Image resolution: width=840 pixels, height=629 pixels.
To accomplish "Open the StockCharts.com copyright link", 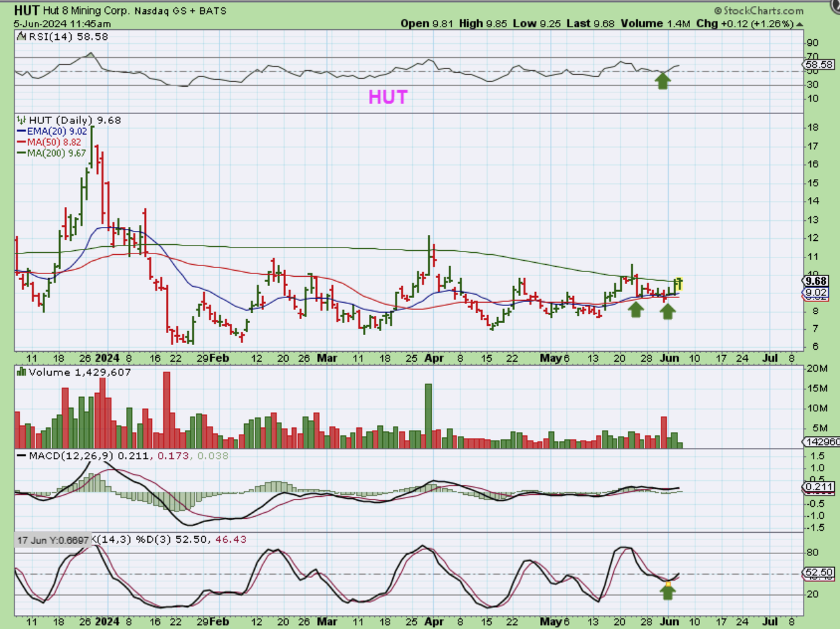I will (x=759, y=11).
